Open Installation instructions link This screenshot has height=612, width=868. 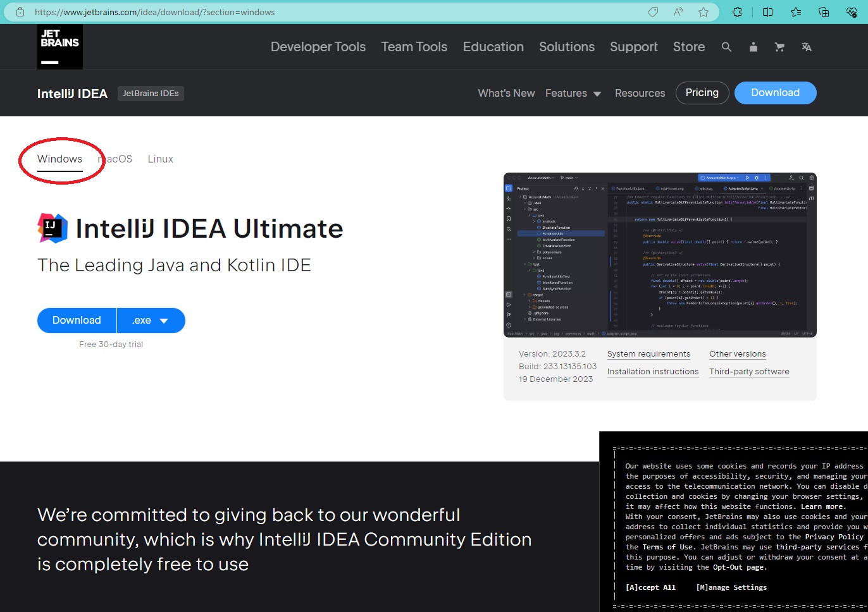click(653, 372)
